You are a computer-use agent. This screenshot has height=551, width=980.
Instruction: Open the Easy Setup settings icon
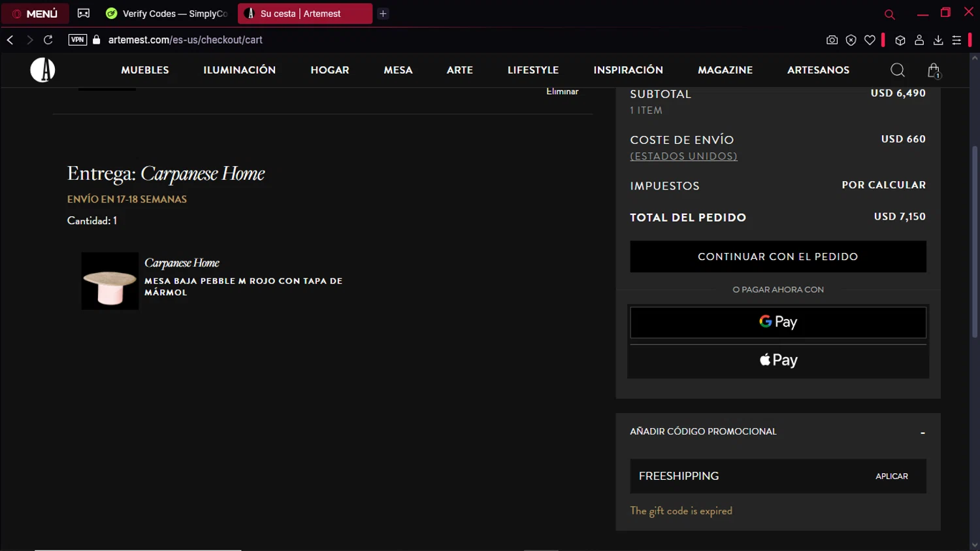(956, 40)
